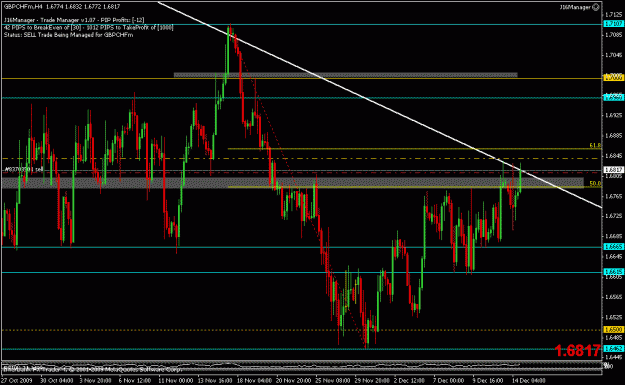Click the cyan 1.6462 price label

pyautogui.click(x=614, y=349)
